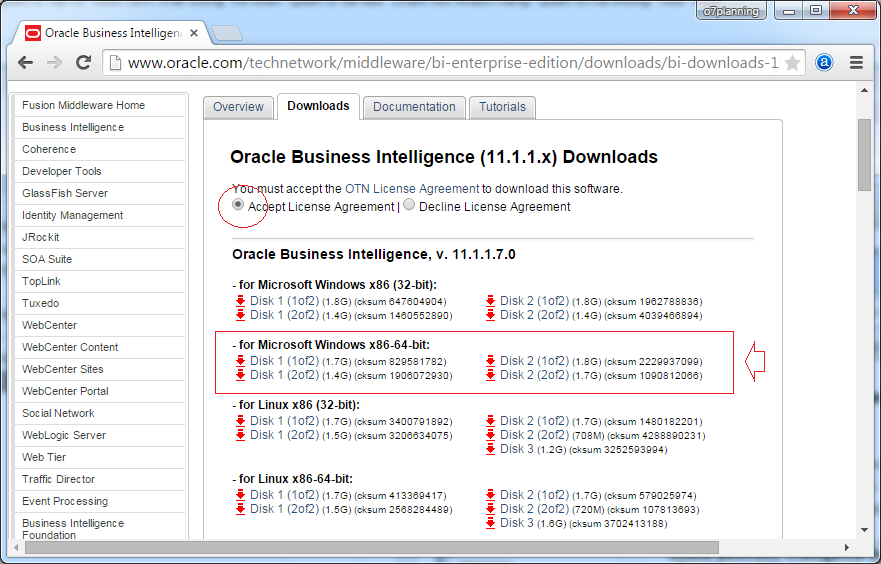881x564 pixels.
Task: Open JRockit in the sidebar
Action: [x=100, y=237]
